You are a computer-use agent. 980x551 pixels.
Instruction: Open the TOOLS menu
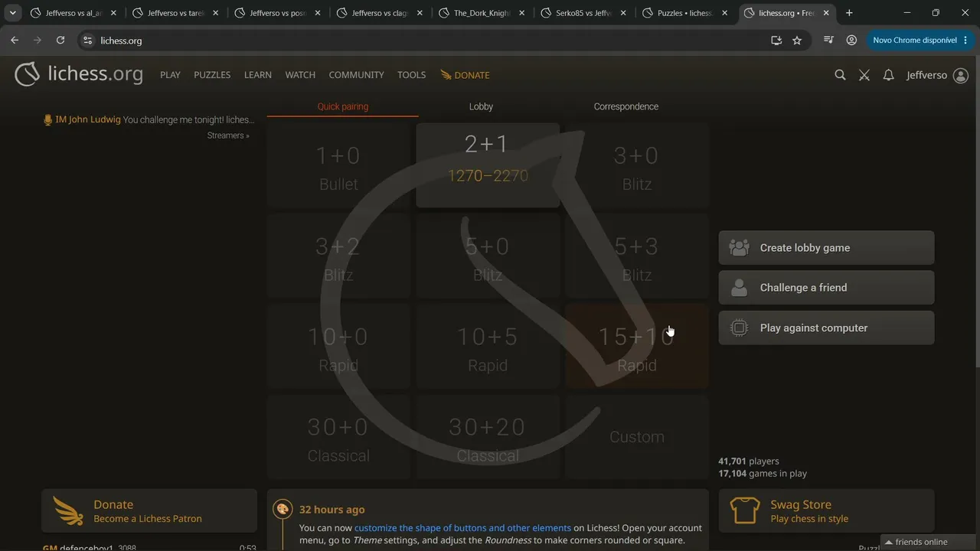pyautogui.click(x=411, y=75)
